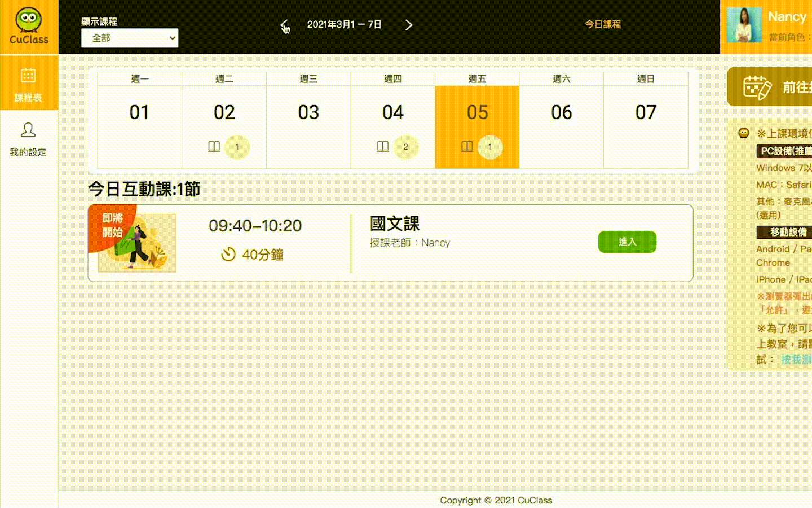This screenshot has height=508, width=812.
Task: Click the book icon under day 05
Action: coord(467,147)
